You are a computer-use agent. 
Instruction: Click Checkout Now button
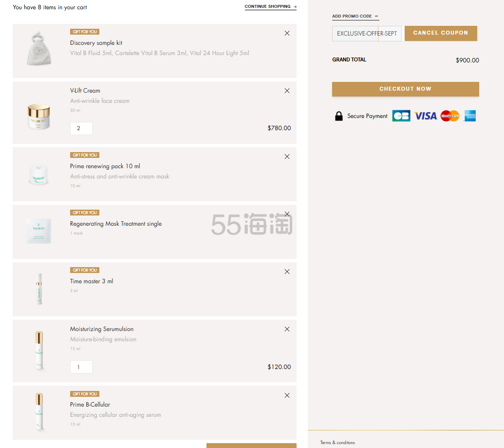[x=405, y=89]
